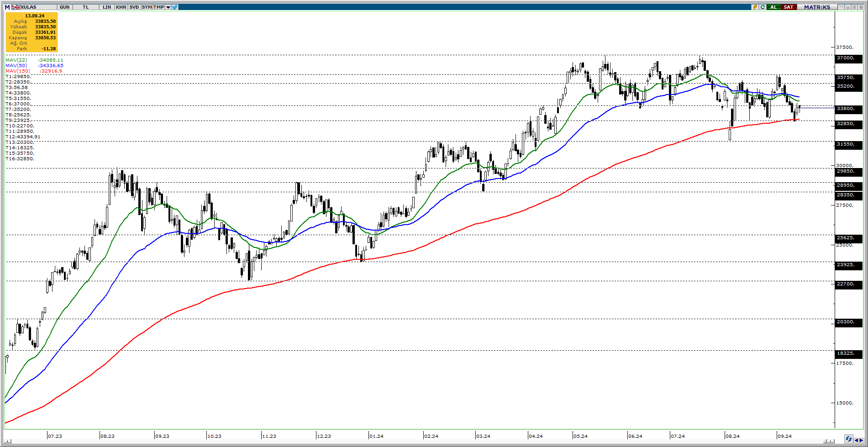Screen dimensions: 868x447
Task: Toggle the LIN scale mode
Action: coord(106,7)
